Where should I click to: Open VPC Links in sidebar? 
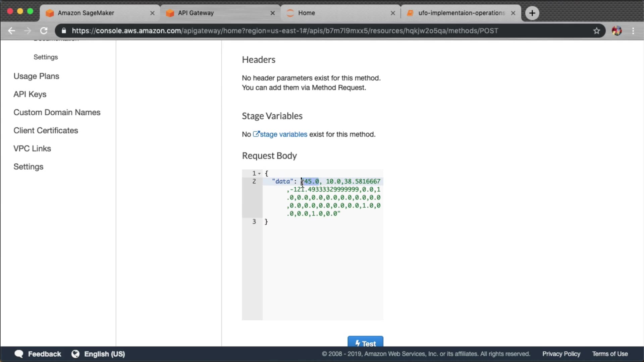point(32,148)
